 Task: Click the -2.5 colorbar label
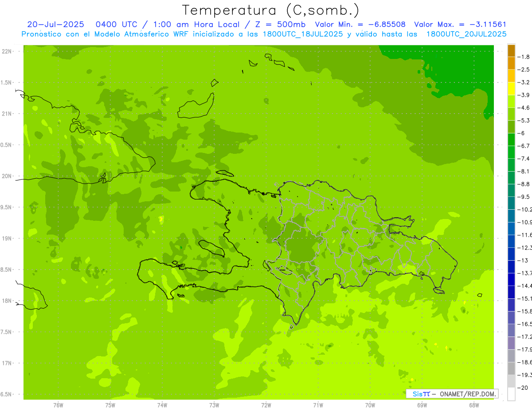524,70
